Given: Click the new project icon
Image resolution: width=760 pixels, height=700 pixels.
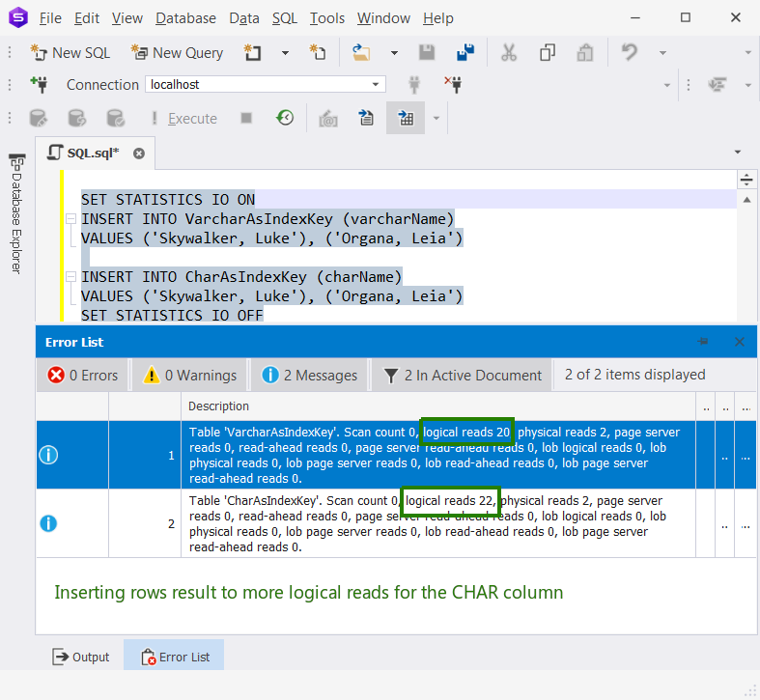Looking at the screenshot, I should [318, 52].
